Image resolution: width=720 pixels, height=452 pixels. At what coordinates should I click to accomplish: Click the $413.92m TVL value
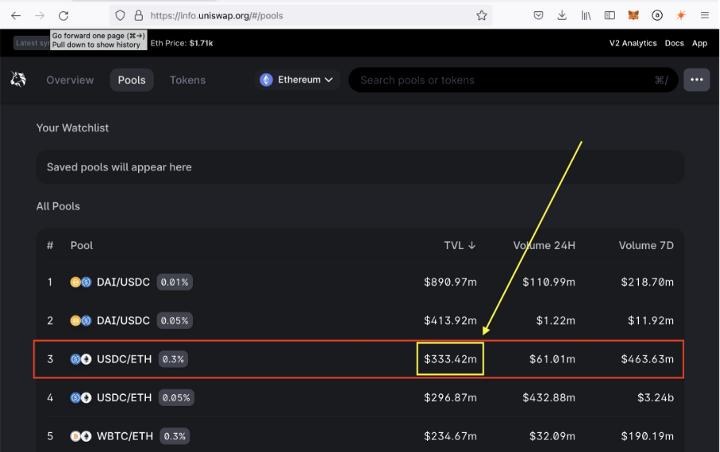pos(450,321)
